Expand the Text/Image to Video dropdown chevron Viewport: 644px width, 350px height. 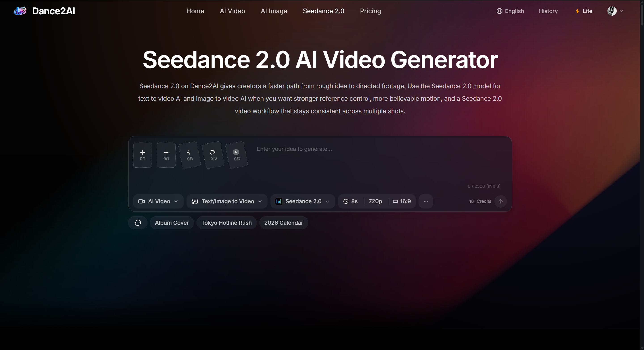[x=260, y=201]
